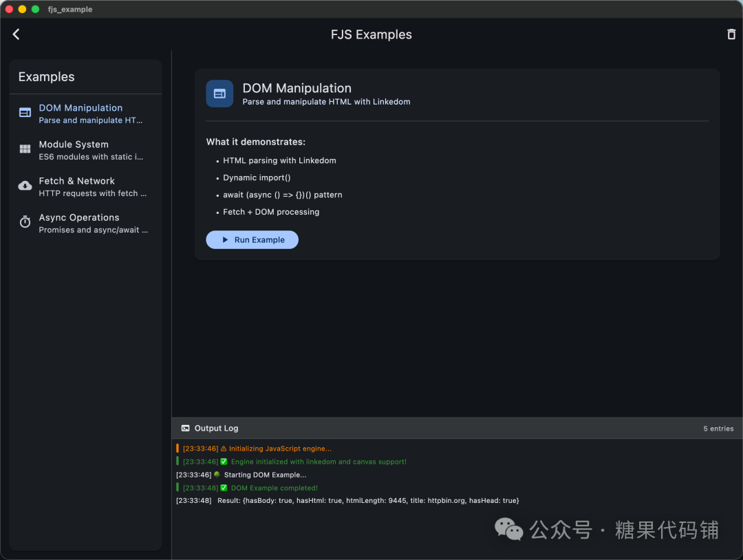Minimize the window with the yellow button
Screen dimensions: 743x560
tap(22, 9)
